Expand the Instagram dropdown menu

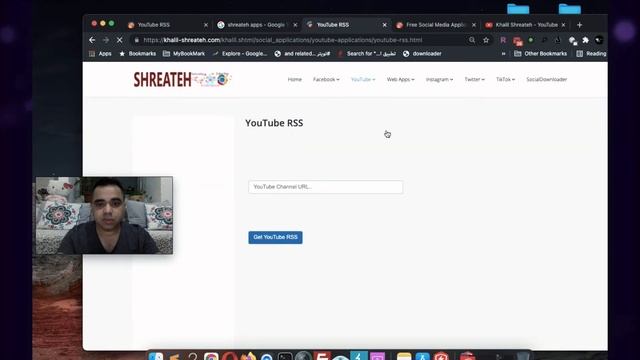pos(439,80)
